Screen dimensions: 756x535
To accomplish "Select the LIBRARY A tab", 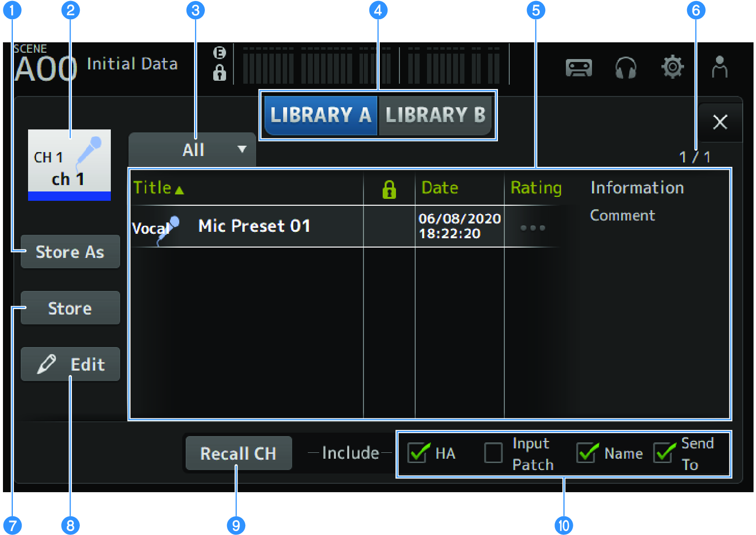I will 321,115.
